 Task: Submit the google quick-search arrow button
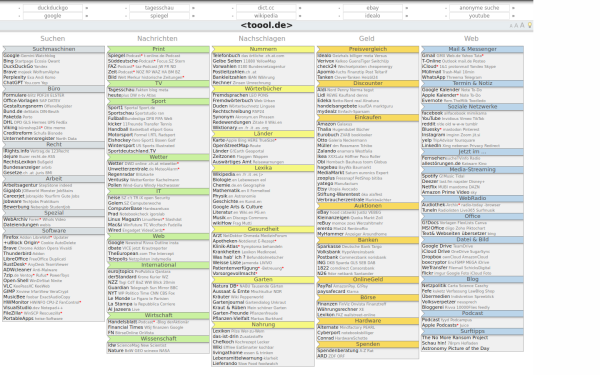click(87, 16)
